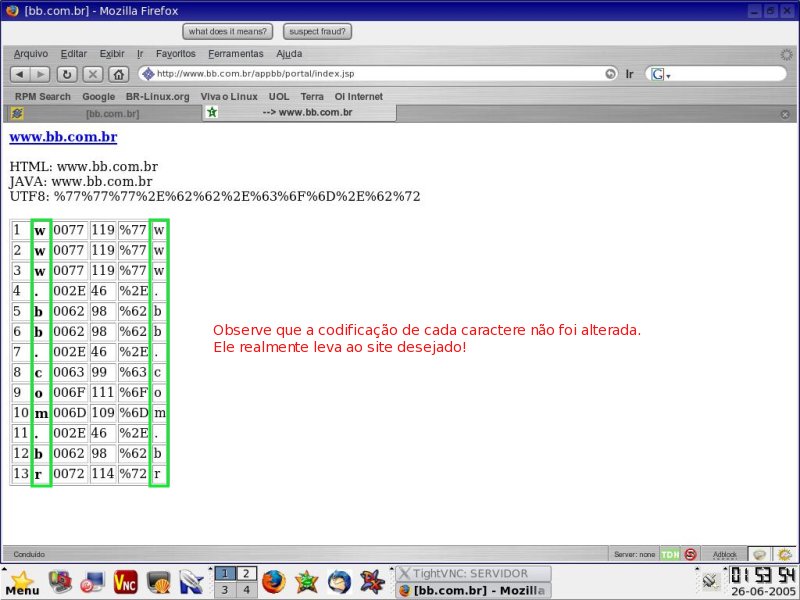800x600 pixels.
Task: Click the 'what does it means?' button
Action: tap(228, 32)
